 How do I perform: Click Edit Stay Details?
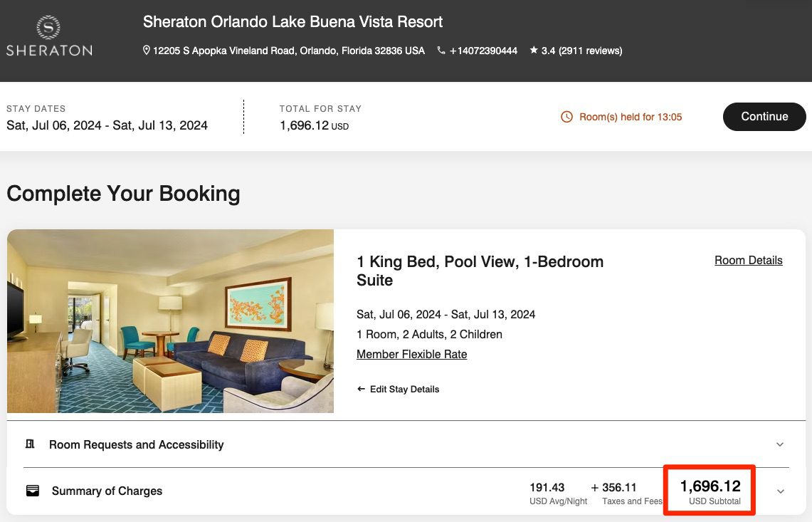pyautogui.click(x=405, y=389)
